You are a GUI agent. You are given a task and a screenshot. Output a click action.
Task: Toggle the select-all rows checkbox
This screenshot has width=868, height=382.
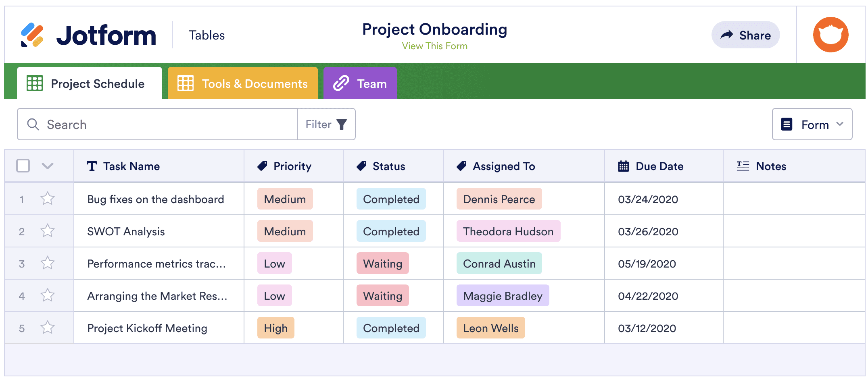(x=23, y=166)
